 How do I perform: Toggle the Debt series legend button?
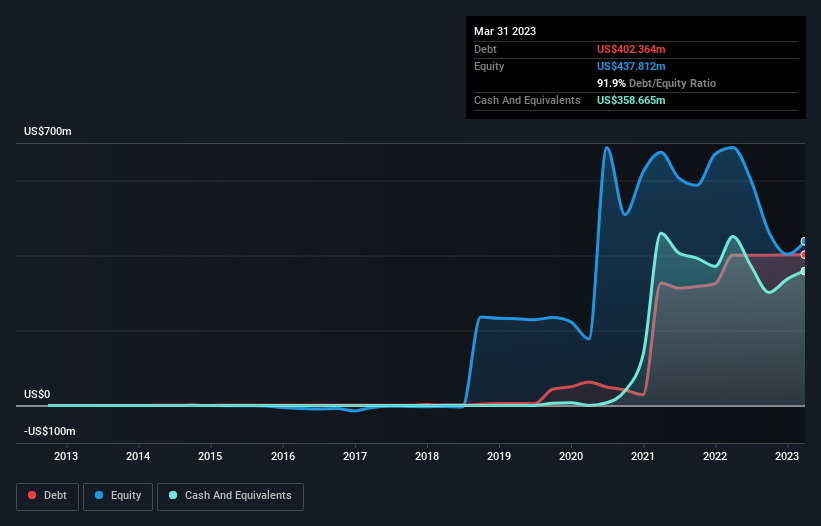click(x=47, y=496)
